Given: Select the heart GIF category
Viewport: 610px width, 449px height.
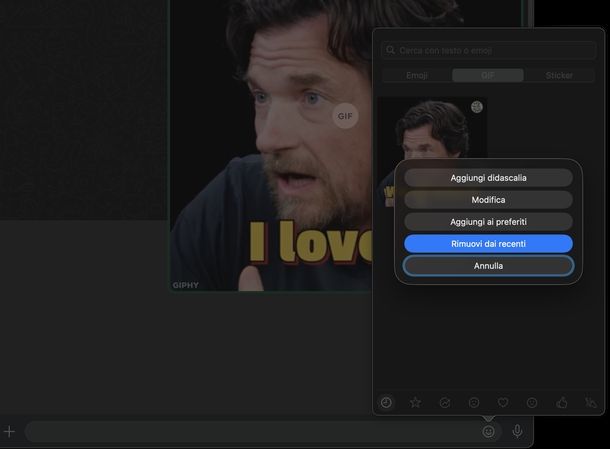Looking at the screenshot, I should coord(503,402).
